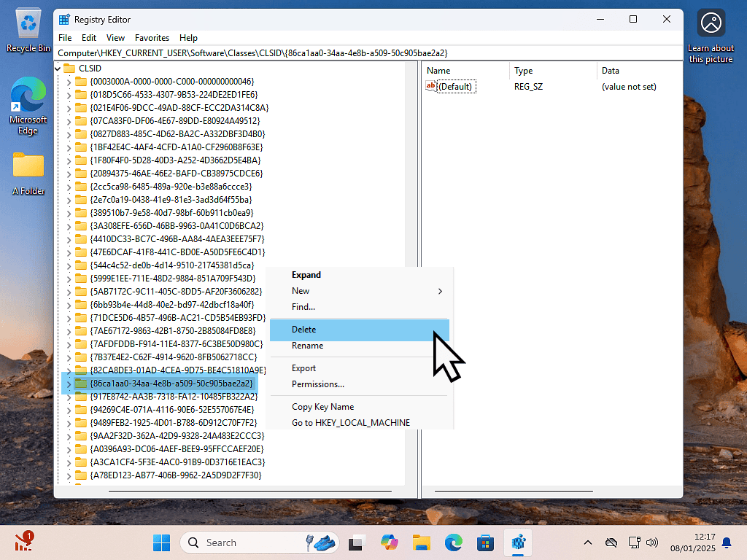This screenshot has width=747, height=560.
Task: Expand the {917E8742-AA3B-7318-FA12-10485FB322A2} key
Action: tap(69, 397)
